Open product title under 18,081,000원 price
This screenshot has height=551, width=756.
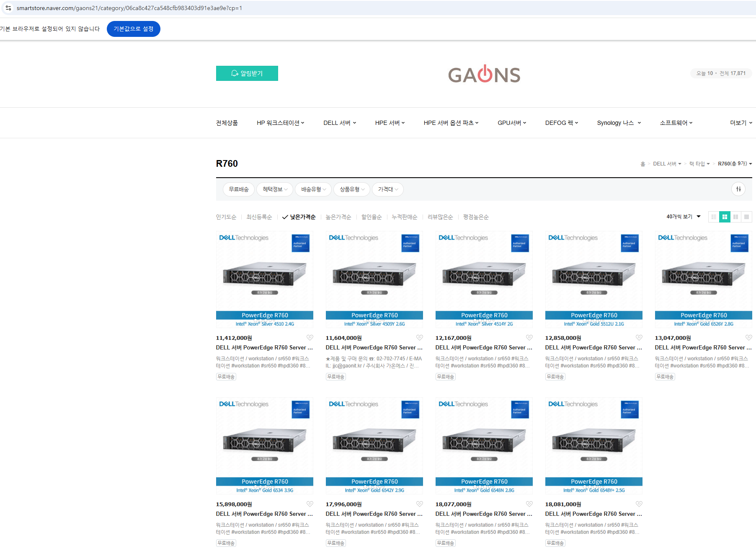[593, 514]
